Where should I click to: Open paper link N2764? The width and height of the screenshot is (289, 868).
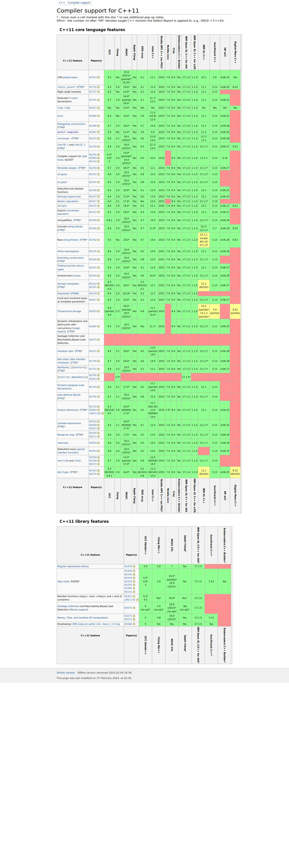tap(93, 387)
